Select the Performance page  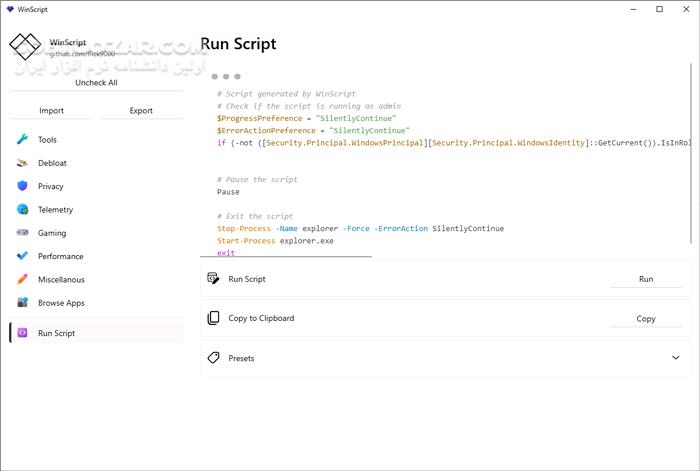(x=96, y=256)
